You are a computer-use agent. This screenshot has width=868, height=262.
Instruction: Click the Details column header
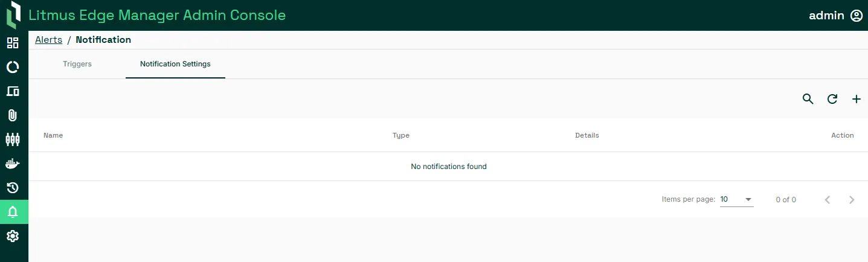(x=587, y=135)
